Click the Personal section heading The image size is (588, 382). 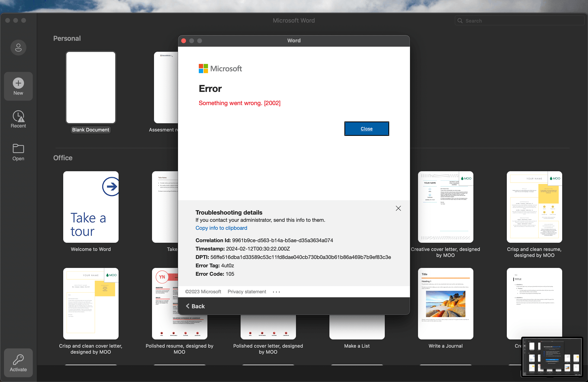(67, 39)
